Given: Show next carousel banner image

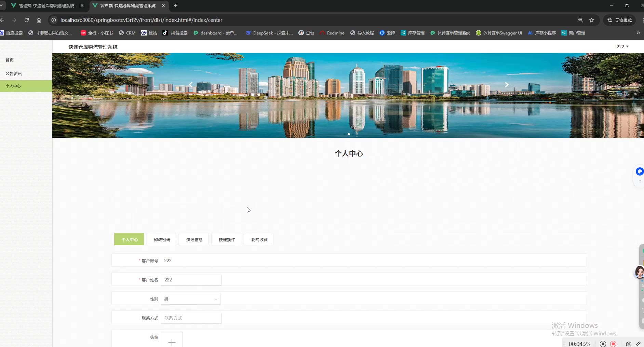Looking at the screenshot, I should [507, 85].
